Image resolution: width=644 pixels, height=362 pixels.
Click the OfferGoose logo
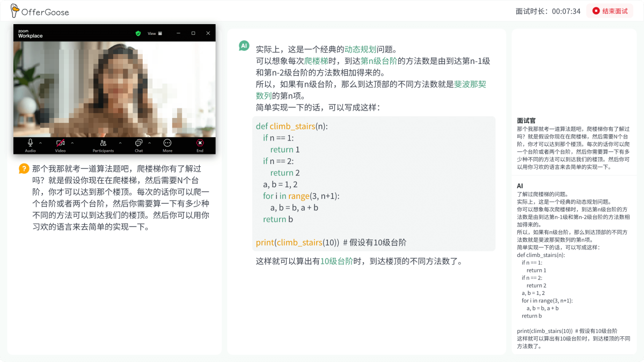pos(40,11)
